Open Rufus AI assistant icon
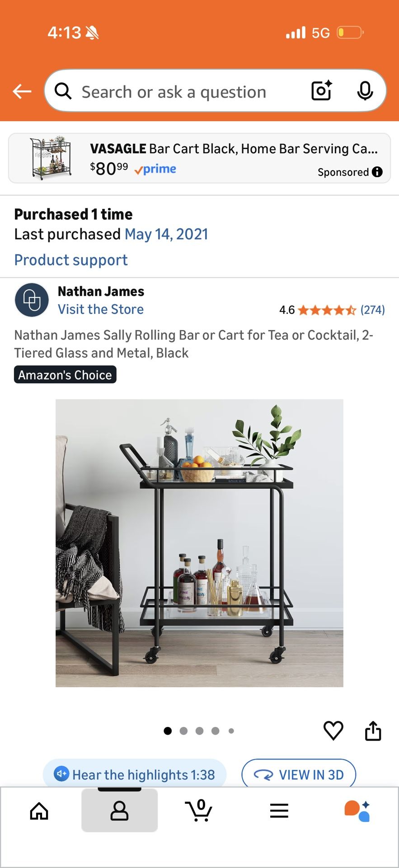Image resolution: width=399 pixels, height=868 pixels. 357,811
